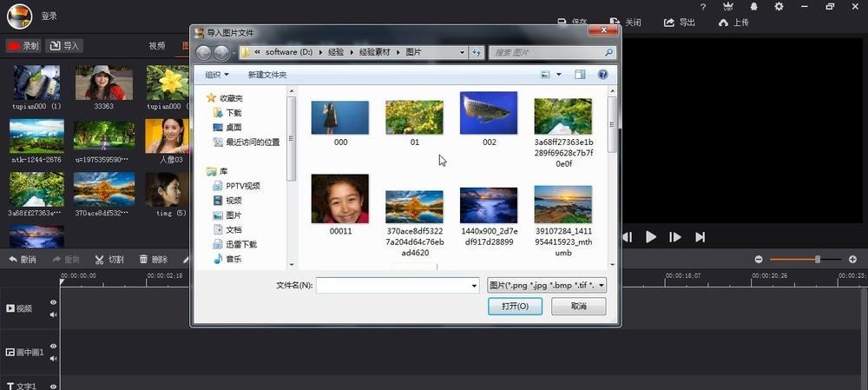Click the 关闭 project icon in top toolbar
The width and height of the screenshot is (868, 390).
[x=615, y=23]
